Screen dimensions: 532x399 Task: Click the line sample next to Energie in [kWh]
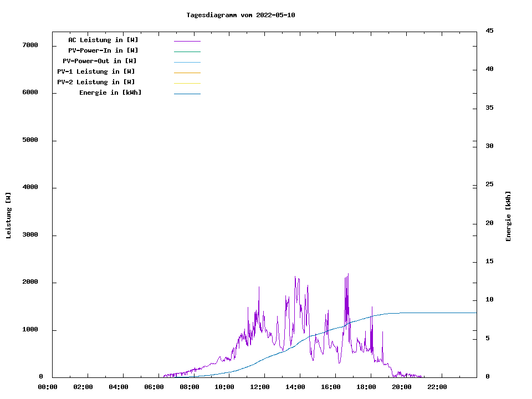[187, 94]
